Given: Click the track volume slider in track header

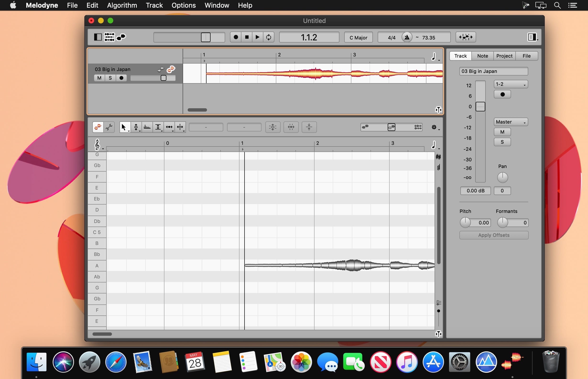Looking at the screenshot, I should [x=153, y=78].
